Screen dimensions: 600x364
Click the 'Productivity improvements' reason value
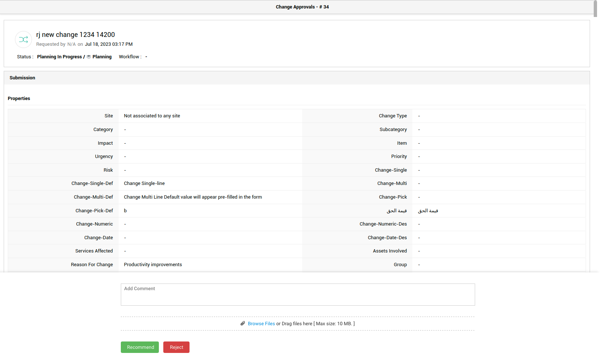(x=153, y=265)
